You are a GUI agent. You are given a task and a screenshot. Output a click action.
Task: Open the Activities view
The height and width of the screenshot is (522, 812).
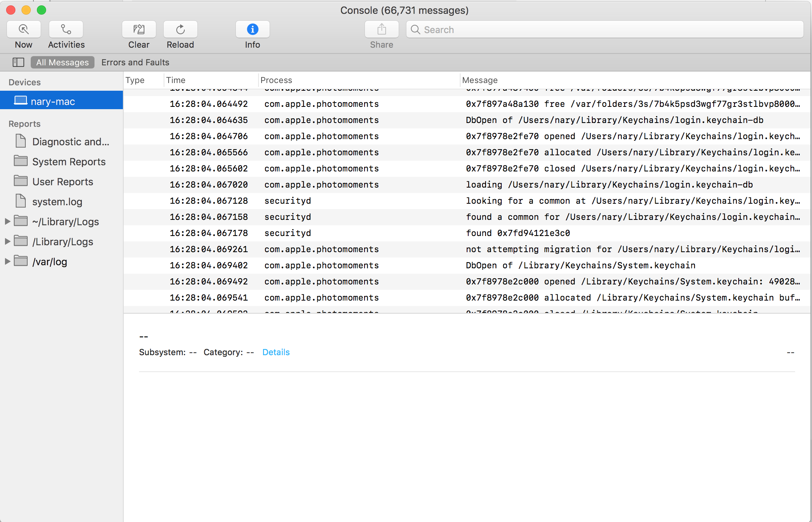click(65, 29)
